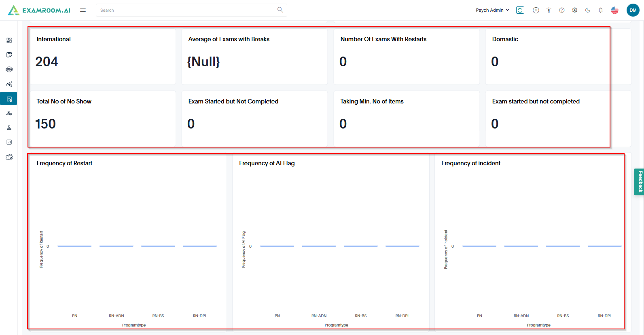This screenshot has height=335, width=644.
Task: Click the upload arrow circle icon
Action: coord(536,10)
